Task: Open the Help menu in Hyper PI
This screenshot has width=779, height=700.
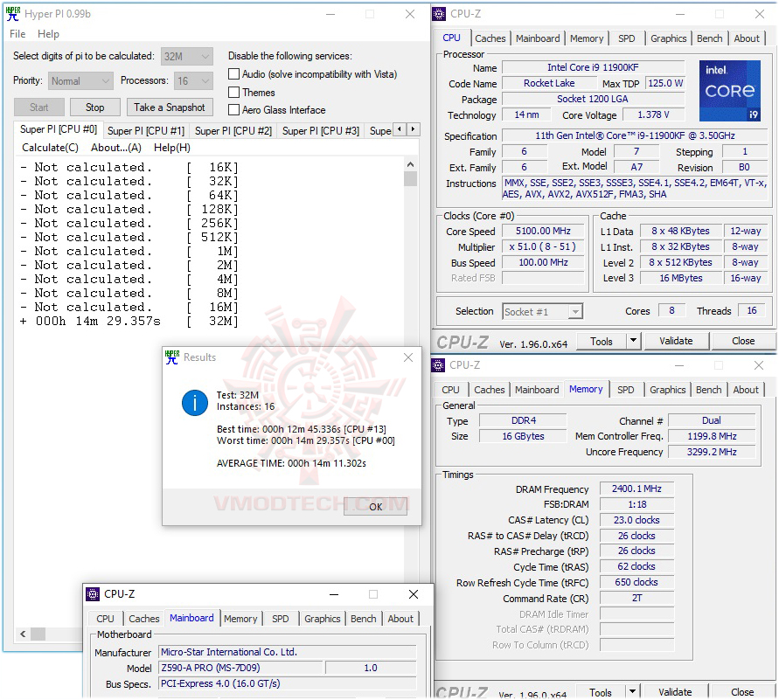Action: click(x=48, y=34)
